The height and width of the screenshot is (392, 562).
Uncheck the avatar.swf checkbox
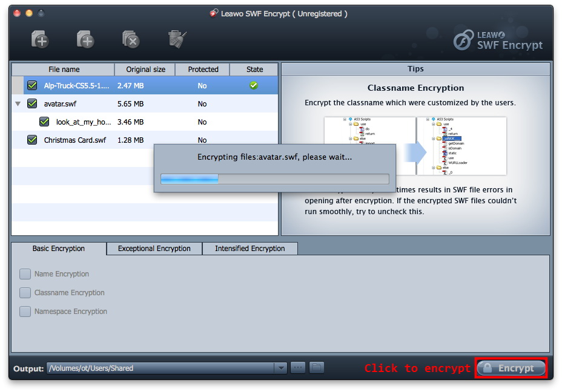[32, 104]
